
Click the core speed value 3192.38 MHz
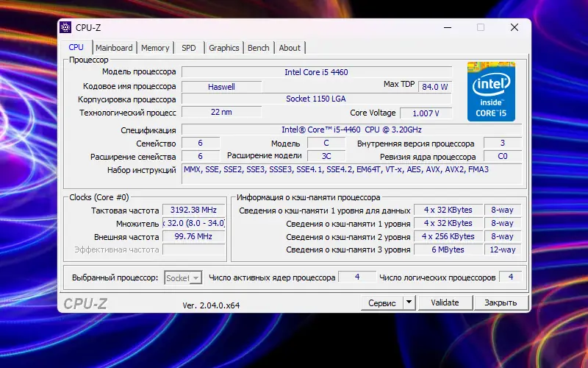[x=193, y=210]
